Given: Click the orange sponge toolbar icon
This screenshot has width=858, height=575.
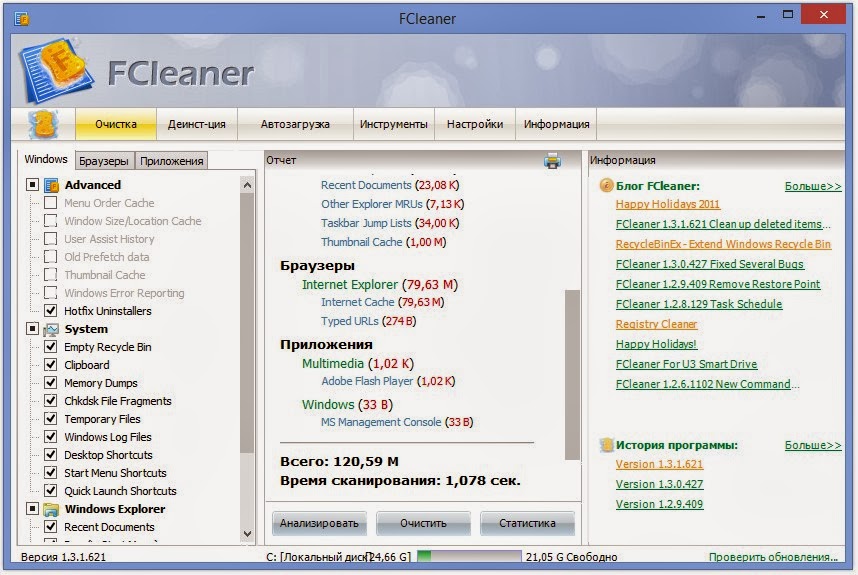Looking at the screenshot, I should [x=44, y=124].
